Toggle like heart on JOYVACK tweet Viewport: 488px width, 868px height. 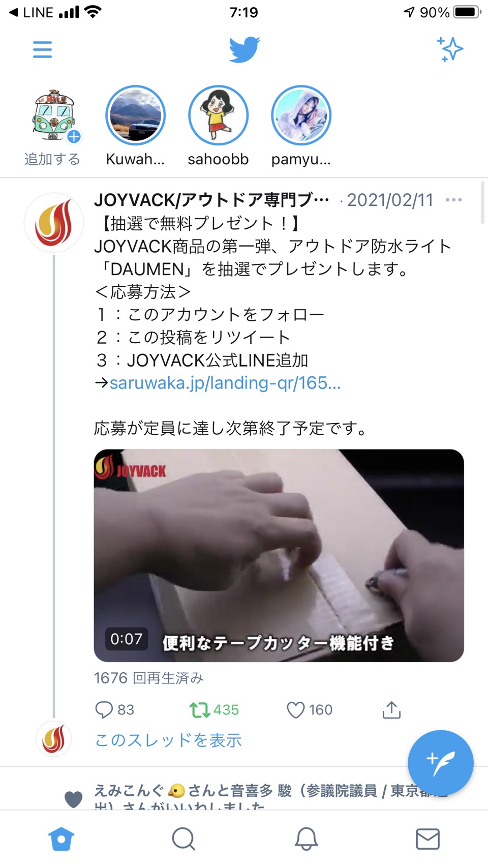click(x=310, y=709)
